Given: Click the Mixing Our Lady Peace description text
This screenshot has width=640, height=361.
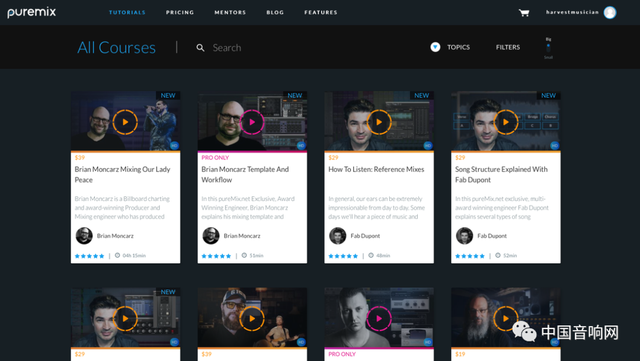Looking at the screenshot, I should (x=122, y=207).
